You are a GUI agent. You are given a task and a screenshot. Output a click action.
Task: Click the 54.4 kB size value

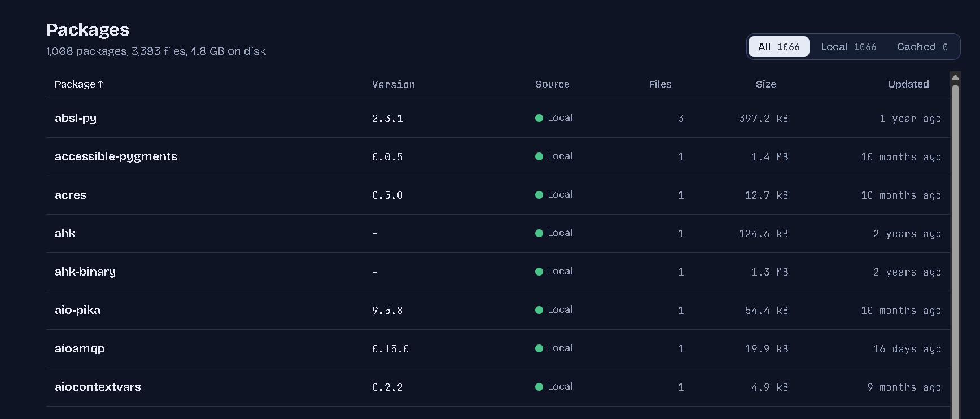(x=767, y=310)
